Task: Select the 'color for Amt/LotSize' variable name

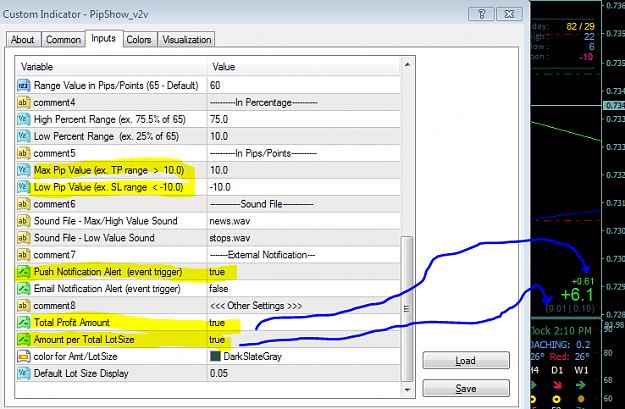Action: coord(75,356)
